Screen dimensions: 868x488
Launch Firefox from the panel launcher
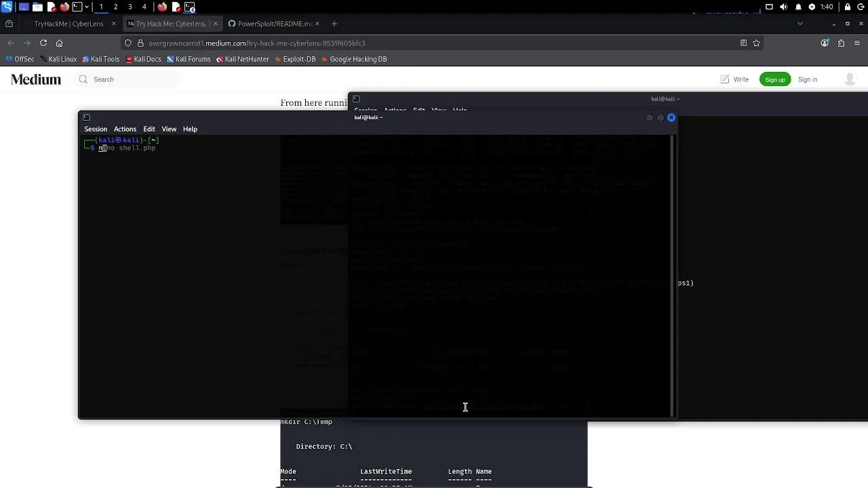click(x=64, y=7)
